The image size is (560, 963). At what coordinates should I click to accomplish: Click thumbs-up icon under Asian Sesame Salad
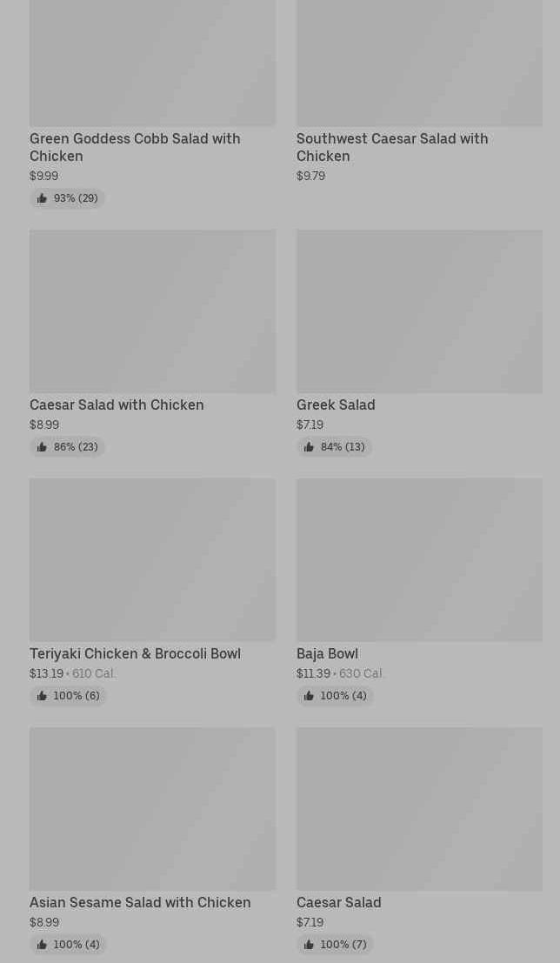tap(42, 945)
